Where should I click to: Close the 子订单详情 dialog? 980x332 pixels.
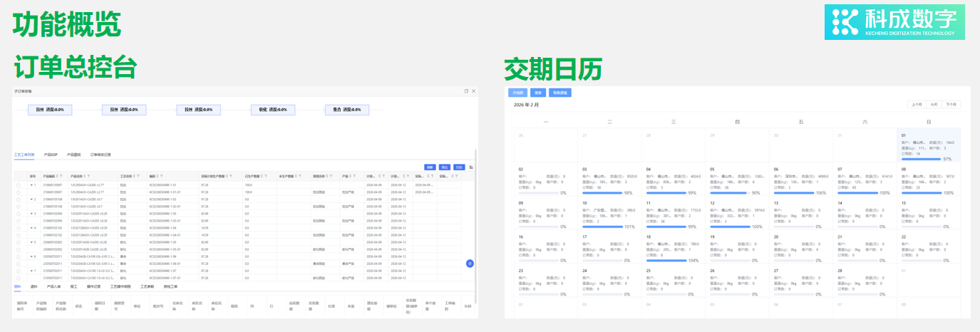473,91
